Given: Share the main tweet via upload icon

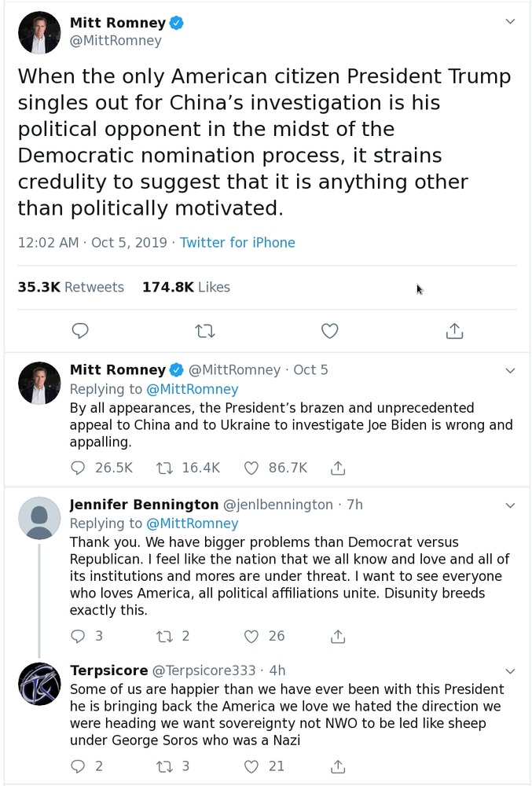Looking at the screenshot, I should click(454, 331).
